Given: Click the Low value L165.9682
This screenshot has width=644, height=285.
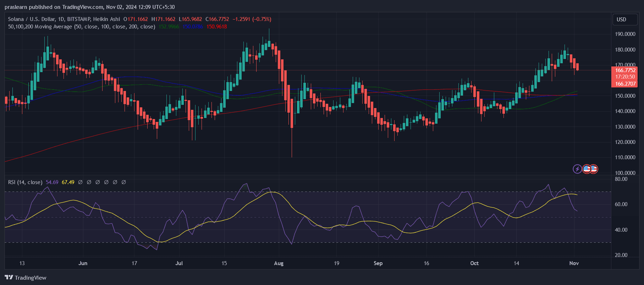Looking at the screenshot, I should point(191,19).
